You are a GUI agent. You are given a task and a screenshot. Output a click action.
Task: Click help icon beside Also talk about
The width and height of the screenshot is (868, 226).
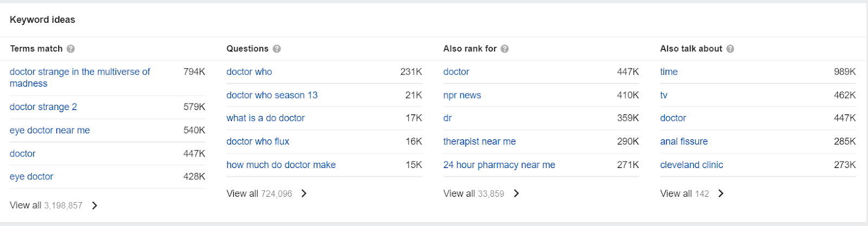(730, 49)
